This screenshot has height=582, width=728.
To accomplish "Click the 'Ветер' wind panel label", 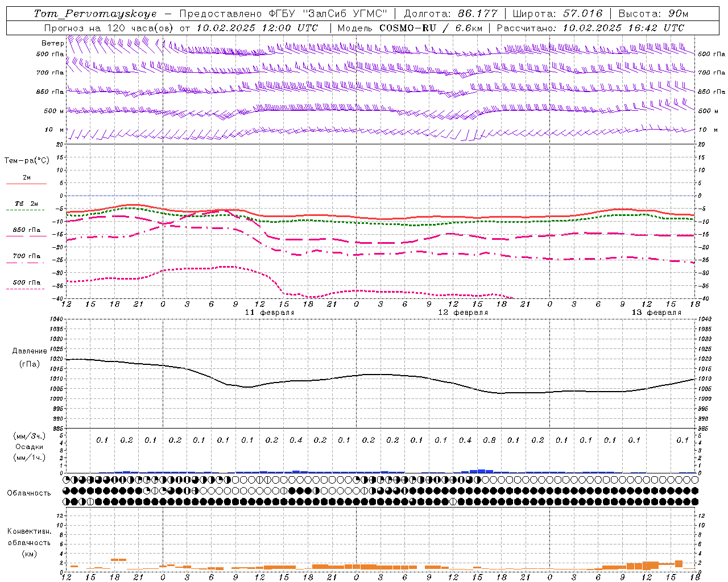I will point(52,43).
